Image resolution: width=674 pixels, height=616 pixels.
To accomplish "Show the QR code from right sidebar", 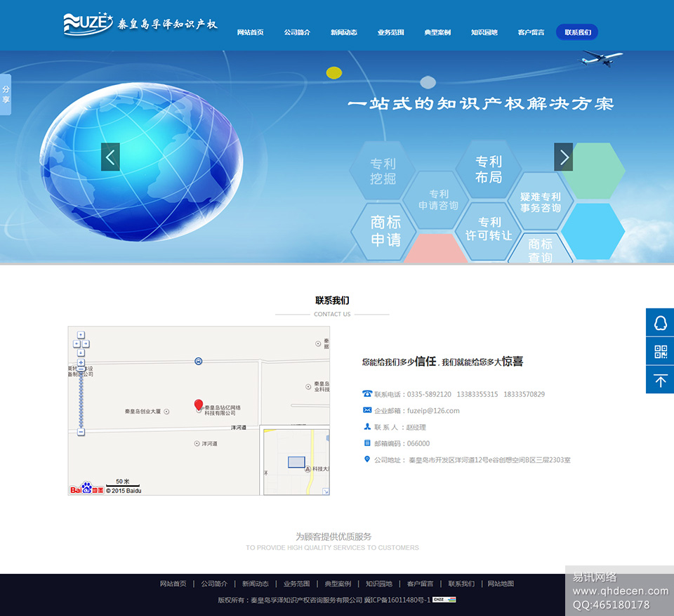I will [660, 351].
